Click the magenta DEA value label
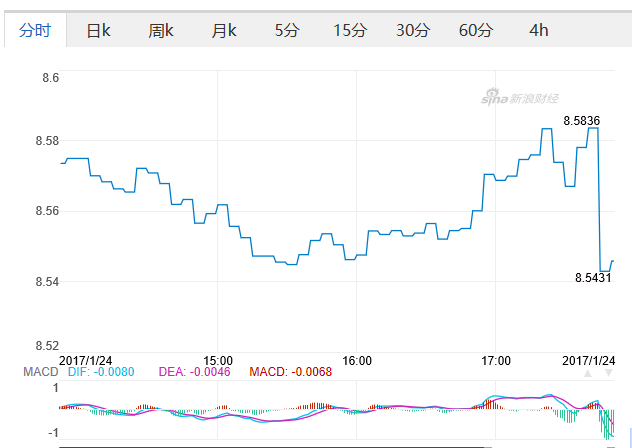Screen dimensions: 632x448 point(194,373)
